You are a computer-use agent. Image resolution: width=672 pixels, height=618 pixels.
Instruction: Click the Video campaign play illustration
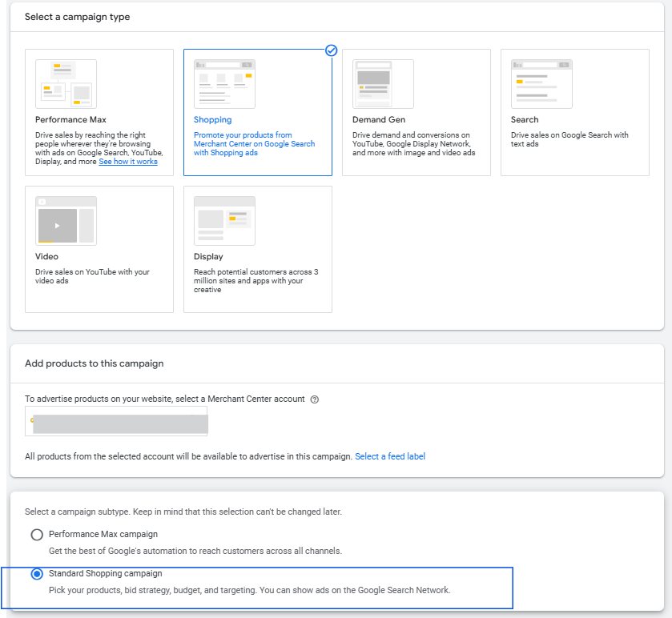click(66, 221)
